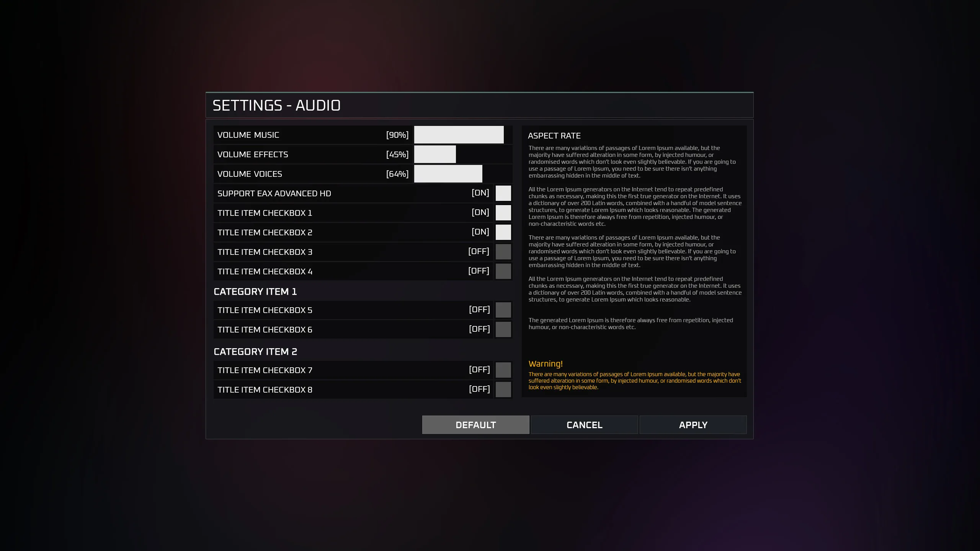Screen dimensions: 980x551
Task: Click the Volume Voices slider track
Action: click(x=463, y=174)
